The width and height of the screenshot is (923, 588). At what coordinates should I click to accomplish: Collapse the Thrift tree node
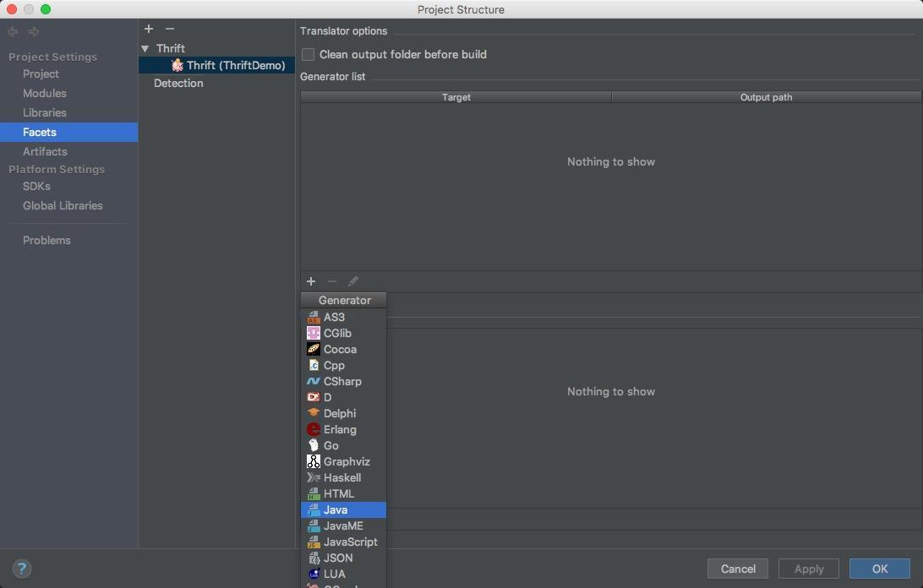tap(145, 48)
